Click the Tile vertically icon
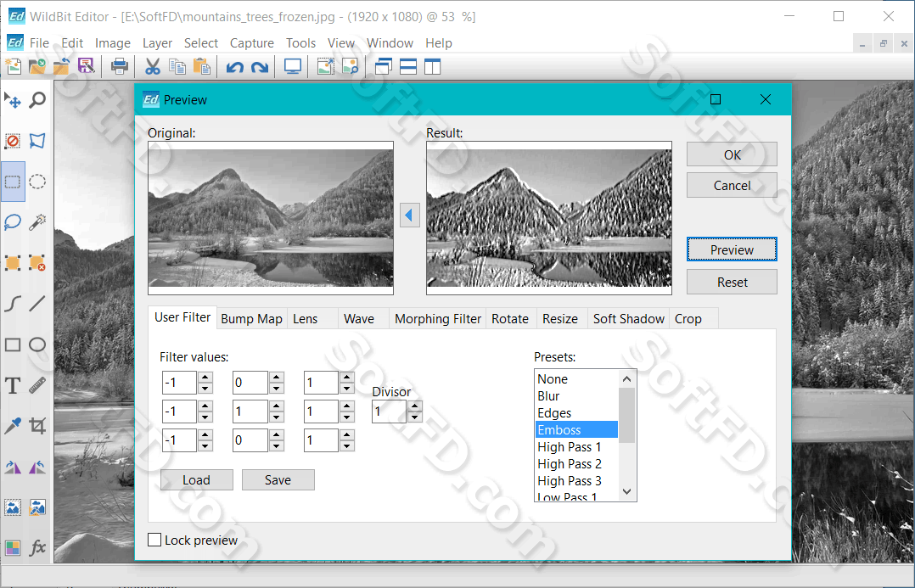915x588 pixels. [x=432, y=66]
